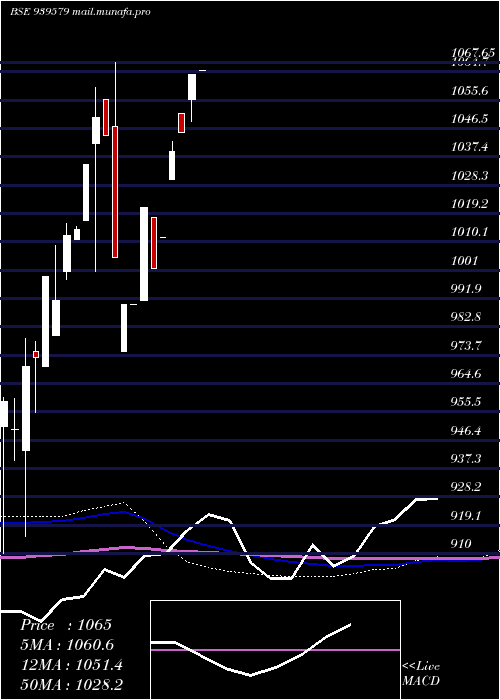Click the 910 price axis label
The height and width of the screenshot is (700, 500).
coord(461,544)
